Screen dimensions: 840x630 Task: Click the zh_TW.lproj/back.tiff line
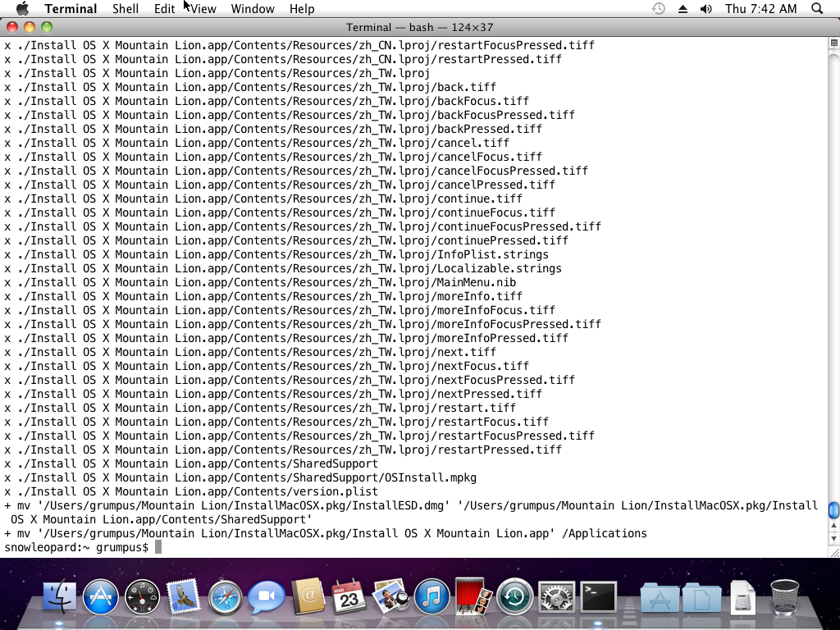click(250, 87)
